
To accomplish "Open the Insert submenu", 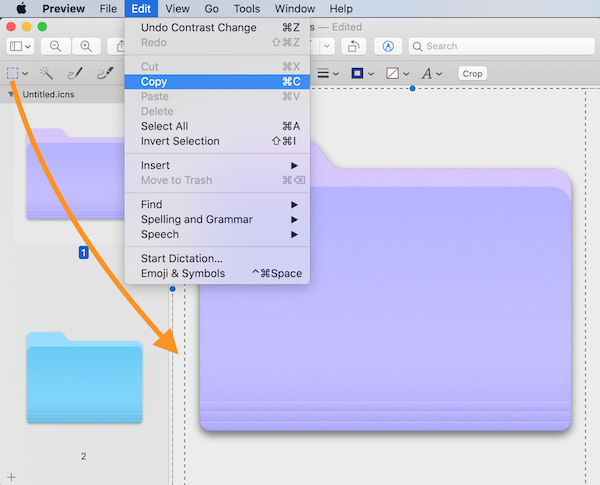I will pos(217,165).
